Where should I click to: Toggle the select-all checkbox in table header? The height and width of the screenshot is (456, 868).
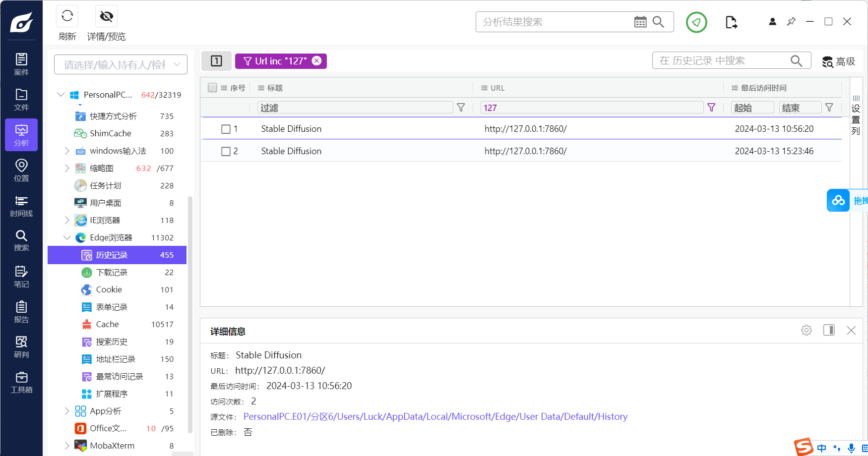click(x=213, y=88)
